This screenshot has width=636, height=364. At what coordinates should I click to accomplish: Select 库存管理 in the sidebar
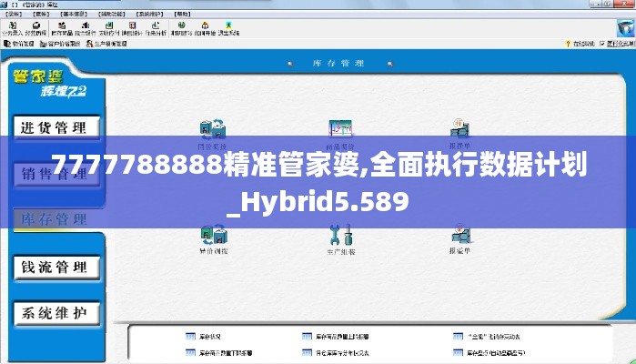click(x=56, y=219)
